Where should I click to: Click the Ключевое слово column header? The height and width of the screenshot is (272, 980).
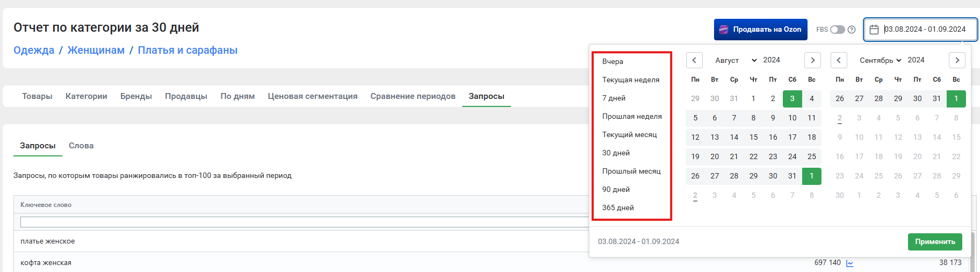point(46,205)
